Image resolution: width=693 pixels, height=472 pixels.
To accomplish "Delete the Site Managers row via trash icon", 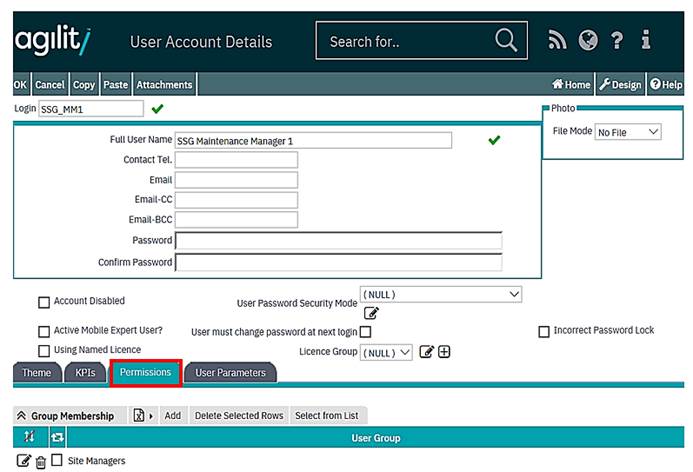I will (41, 461).
